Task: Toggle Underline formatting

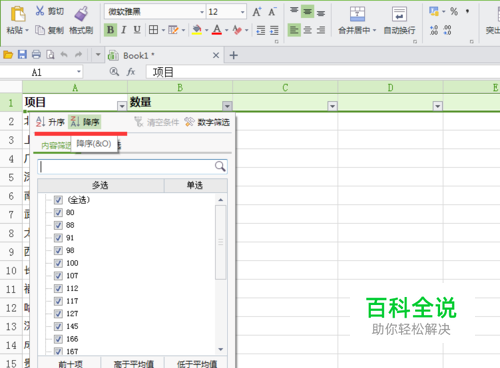Action: [x=137, y=30]
